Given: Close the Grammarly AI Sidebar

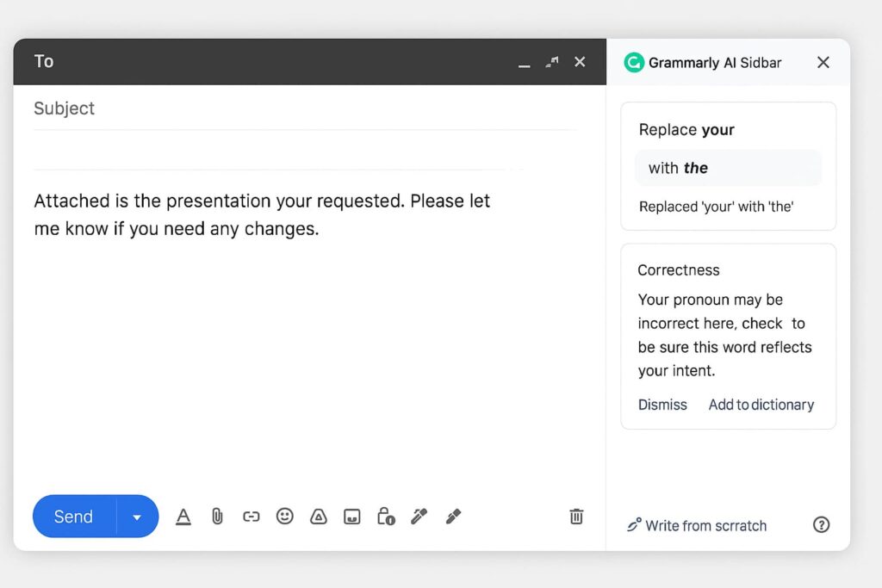Looking at the screenshot, I should 823,62.
